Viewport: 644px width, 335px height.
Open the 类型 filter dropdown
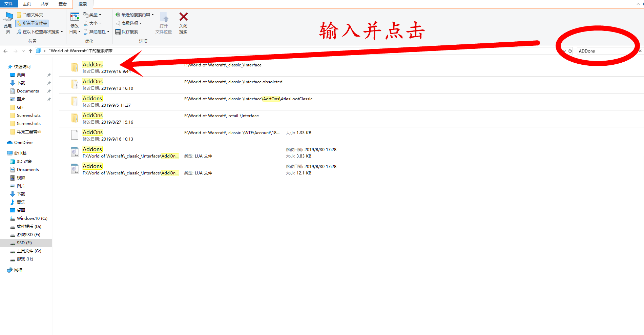coord(92,15)
